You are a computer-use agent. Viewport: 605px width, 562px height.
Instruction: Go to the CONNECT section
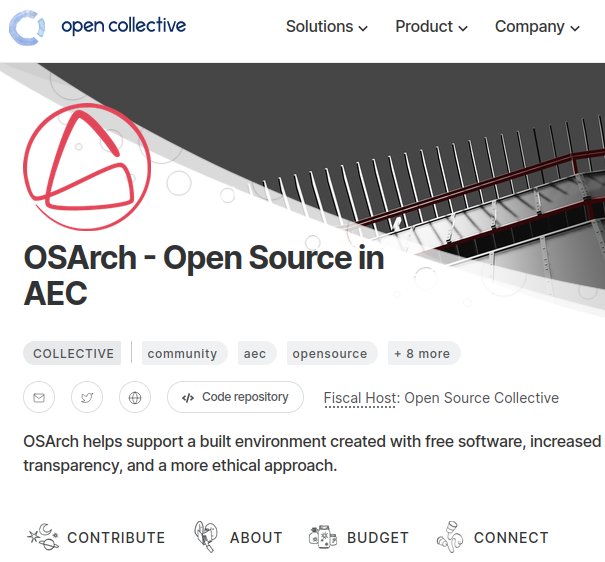click(492, 537)
